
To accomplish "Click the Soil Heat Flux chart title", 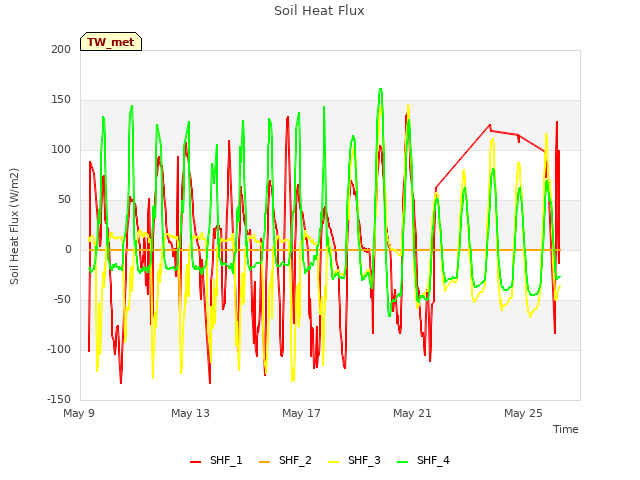I will (319, 11).
